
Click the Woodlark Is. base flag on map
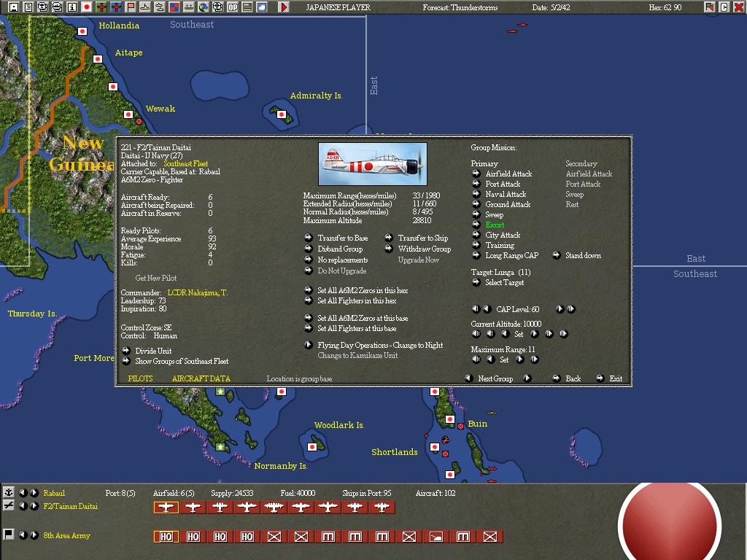(312, 447)
